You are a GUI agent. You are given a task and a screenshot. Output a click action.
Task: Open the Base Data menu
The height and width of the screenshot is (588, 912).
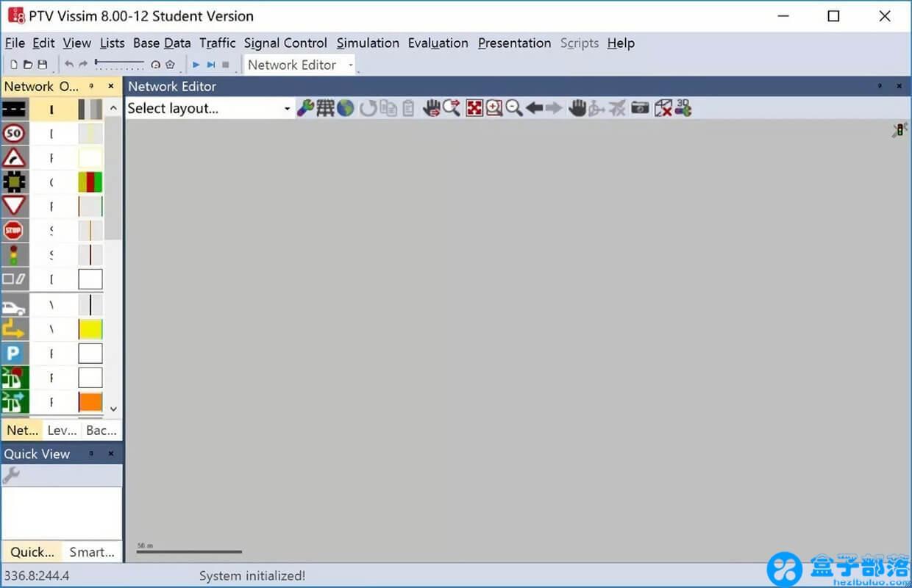162,43
